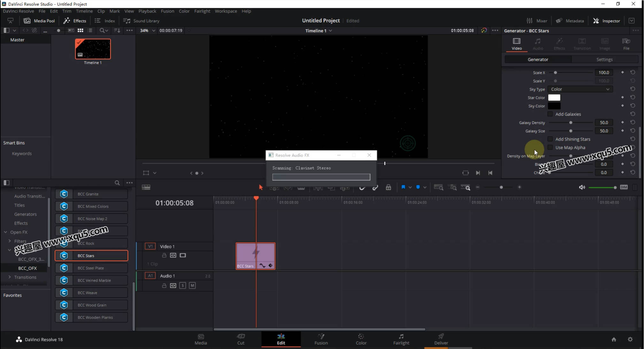
Task: Open the Sky Type dropdown
Action: click(580, 89)
